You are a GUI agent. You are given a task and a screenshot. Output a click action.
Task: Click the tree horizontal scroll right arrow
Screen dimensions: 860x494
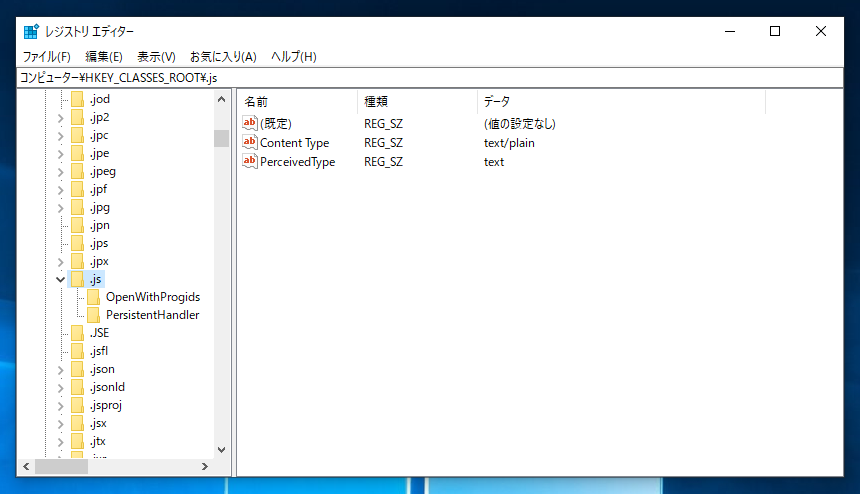tap(205, 467)
